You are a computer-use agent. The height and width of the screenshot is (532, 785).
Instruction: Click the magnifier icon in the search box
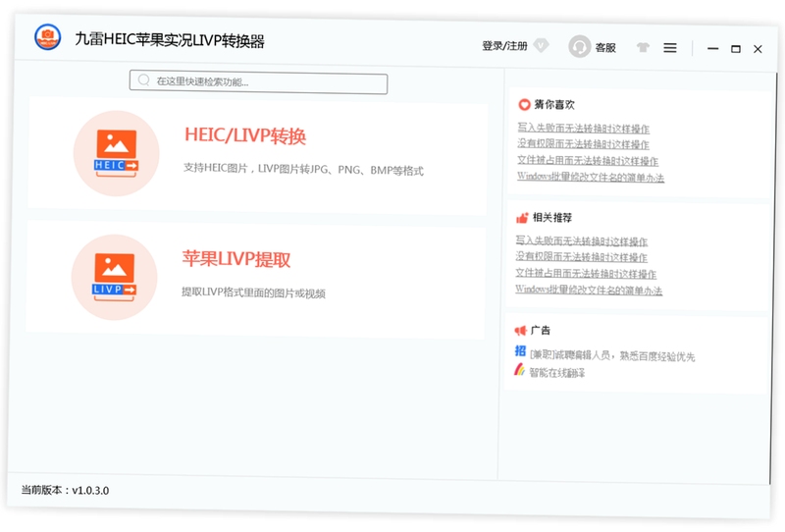[x=143, y=80]
